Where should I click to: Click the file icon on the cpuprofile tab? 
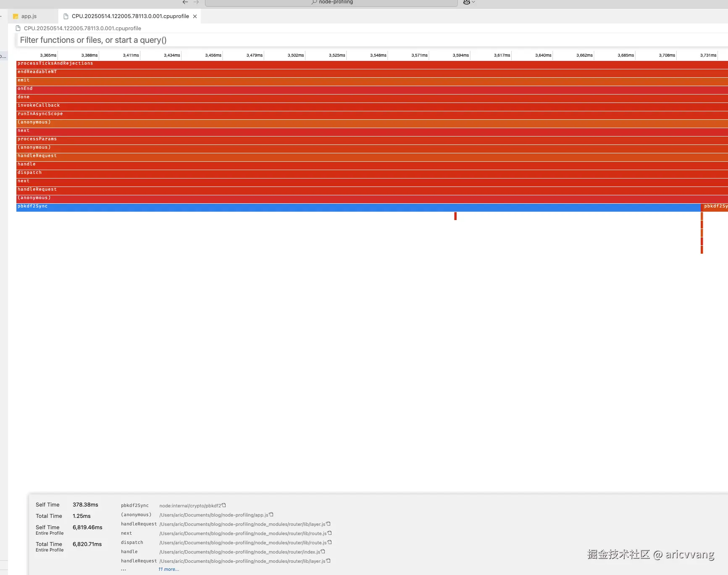tap(66, 16)
